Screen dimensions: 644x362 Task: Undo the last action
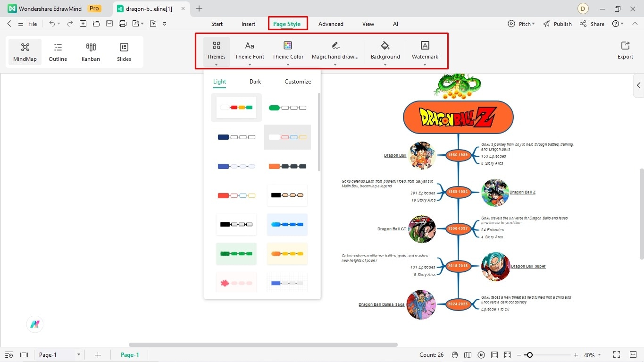coord(52,24)
